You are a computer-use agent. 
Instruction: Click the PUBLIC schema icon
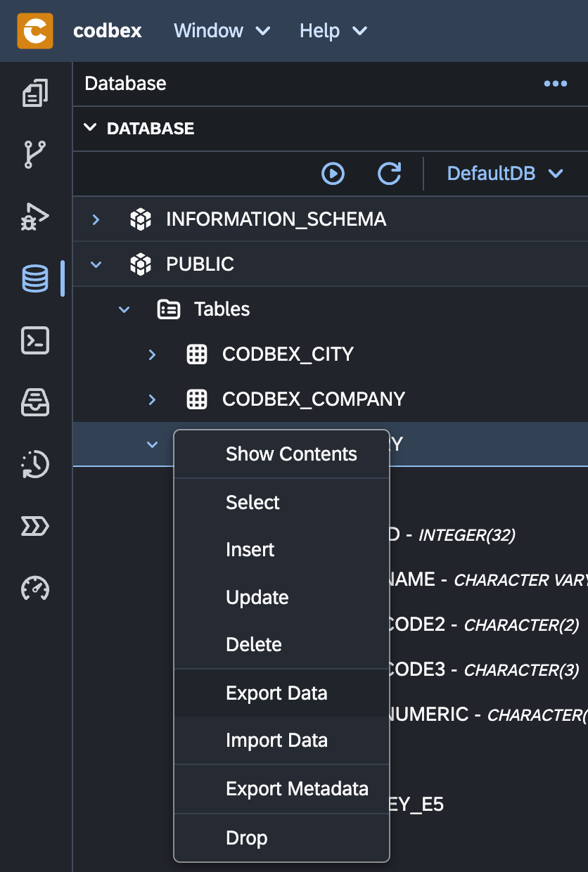click(x=141, y=264)
